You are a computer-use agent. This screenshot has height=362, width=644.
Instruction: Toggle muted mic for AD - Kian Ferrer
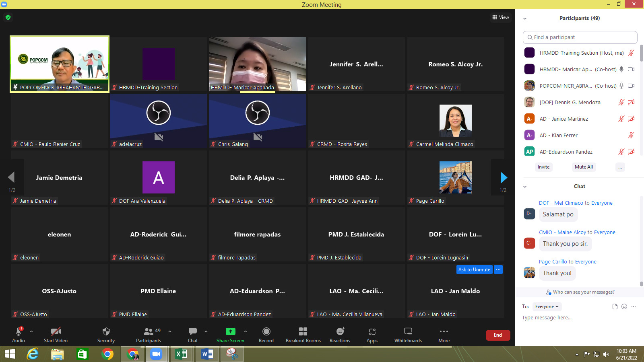tap(631, 135)
